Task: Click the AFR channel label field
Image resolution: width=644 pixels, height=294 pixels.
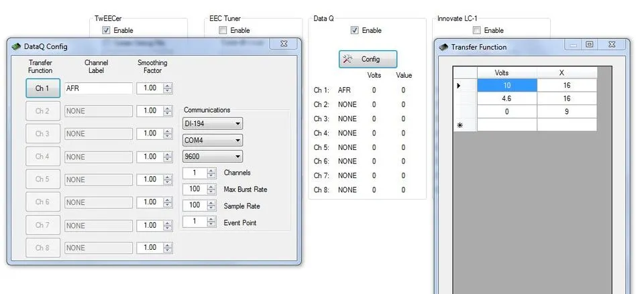Action: pyautogui.click(x=99, y=88)
